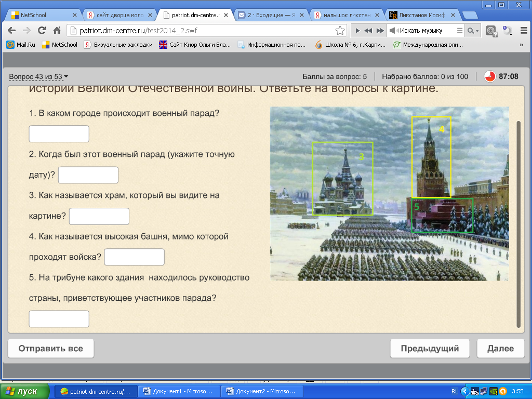Click the Mail.Ru agent extension icon
532x399 pixels.
click(491, 31)
